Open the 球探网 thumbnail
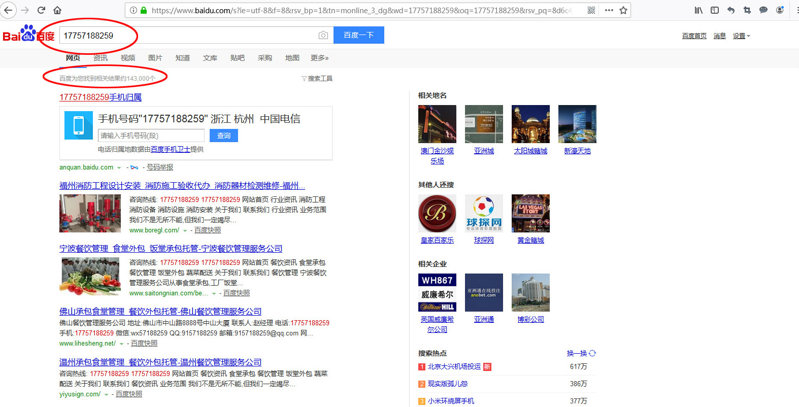The image size is (799, 407). click(484, 213)
